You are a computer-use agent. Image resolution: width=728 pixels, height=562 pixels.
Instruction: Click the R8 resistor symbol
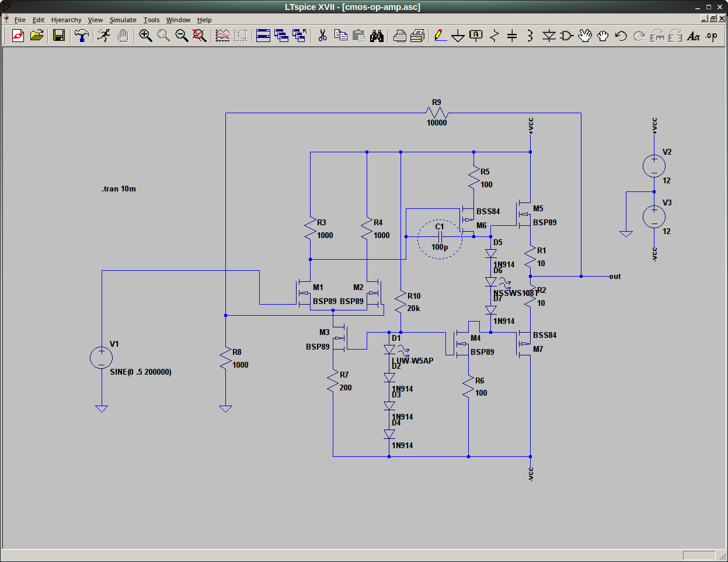[x=225, y=358]
